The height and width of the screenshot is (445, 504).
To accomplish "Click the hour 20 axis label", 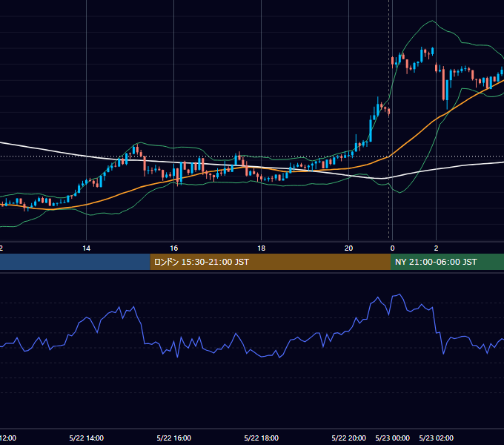I will [x=349, y=248].
